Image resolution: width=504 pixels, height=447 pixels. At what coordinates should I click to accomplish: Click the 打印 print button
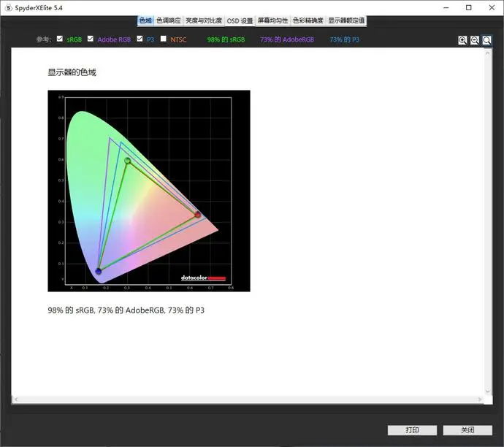click(x=412, y=430)
